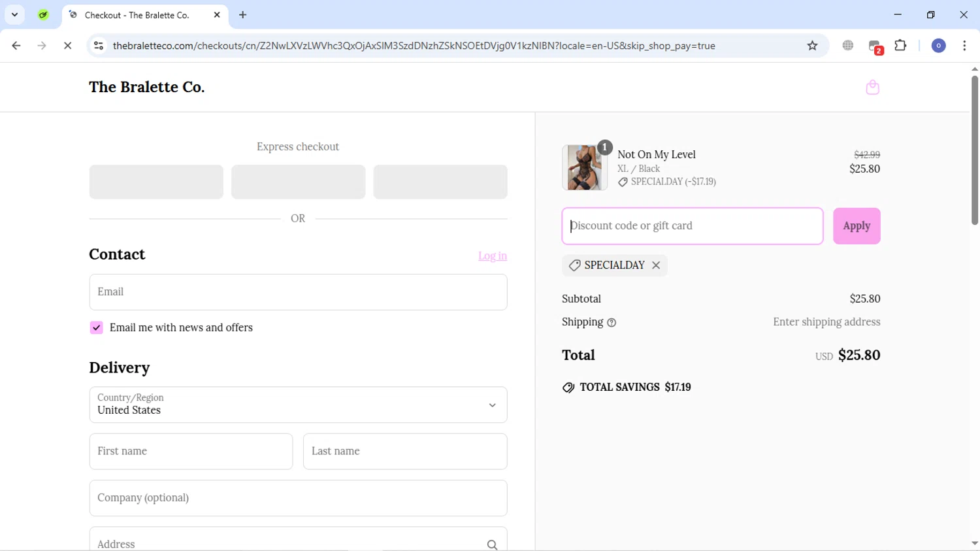
Task: Click the first express checkout button
Action: pos(156,182)
